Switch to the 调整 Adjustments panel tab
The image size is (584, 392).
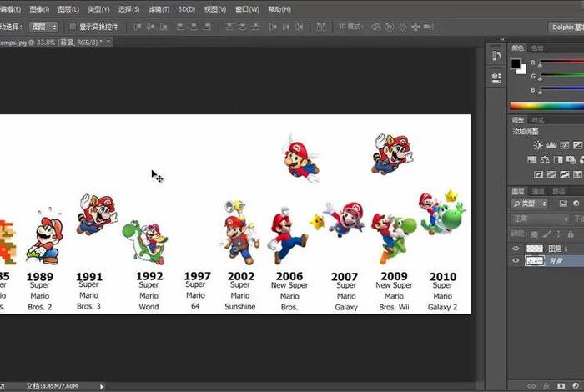[518, 120]
